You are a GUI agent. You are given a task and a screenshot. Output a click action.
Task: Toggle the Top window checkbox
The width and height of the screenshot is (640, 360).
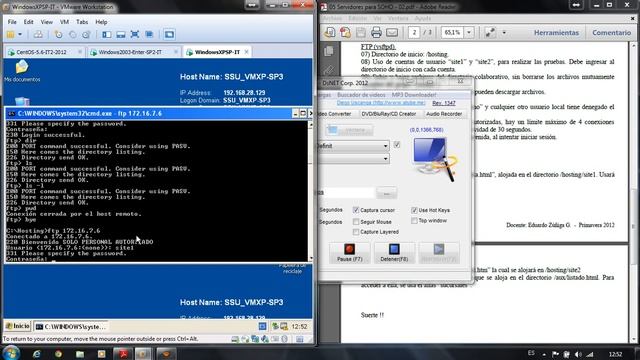click(x=414, y=221)
